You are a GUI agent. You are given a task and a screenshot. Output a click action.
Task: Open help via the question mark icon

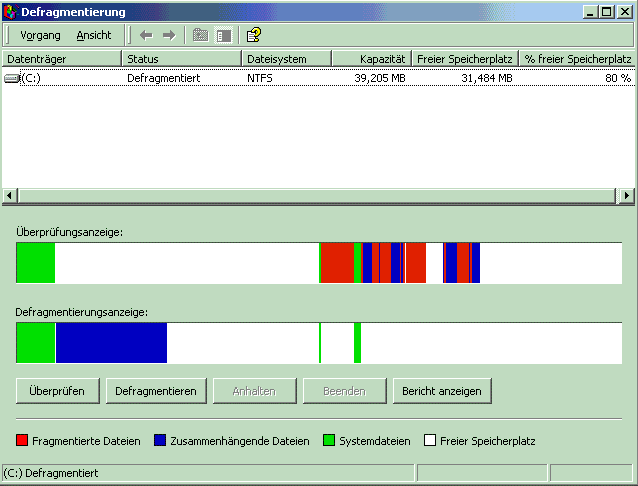coord(254,35)
